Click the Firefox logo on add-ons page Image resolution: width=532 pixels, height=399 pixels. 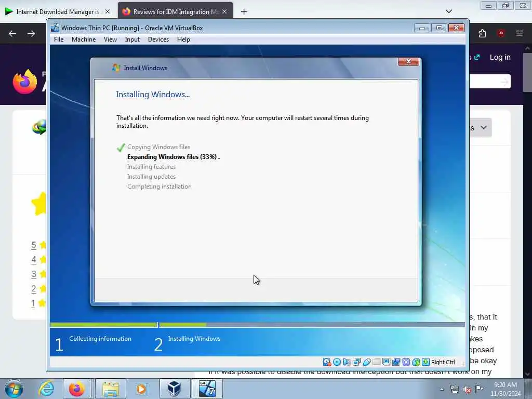25,82
